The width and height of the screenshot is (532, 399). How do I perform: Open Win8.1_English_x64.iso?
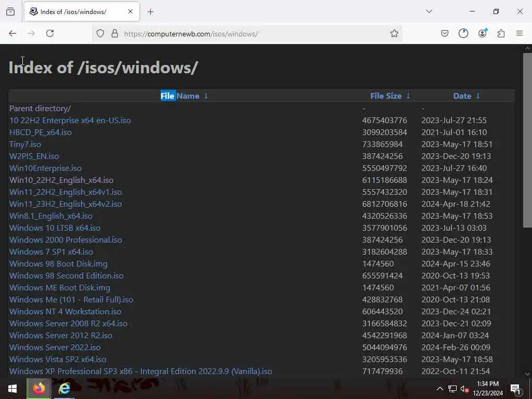point(51,216)
